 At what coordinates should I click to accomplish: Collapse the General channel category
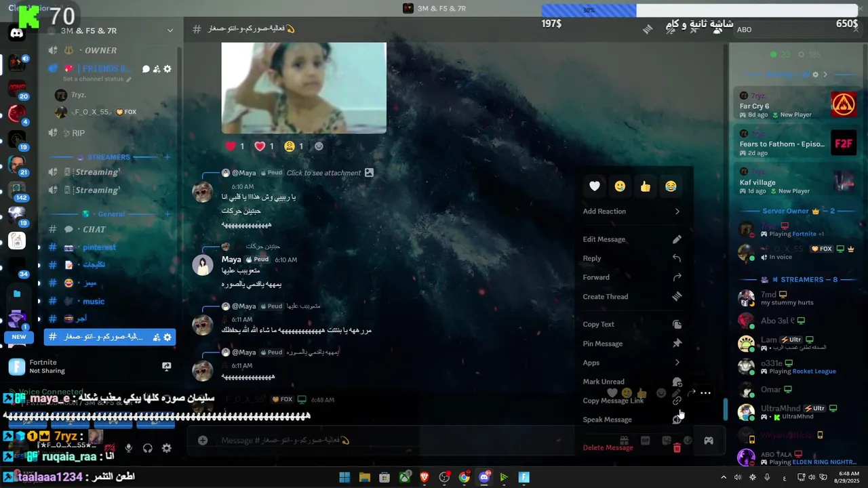(x=111, y=214)
